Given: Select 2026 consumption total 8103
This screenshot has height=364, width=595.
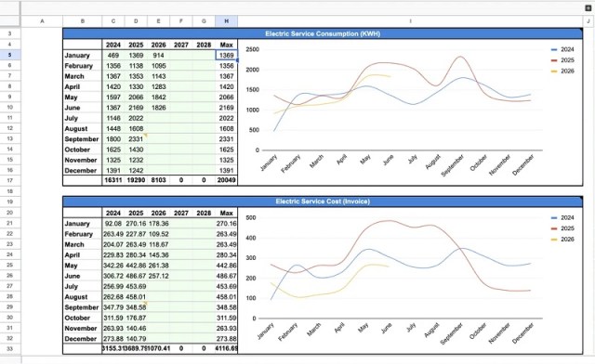Looking at the screenshot, I should coord(159,180).
